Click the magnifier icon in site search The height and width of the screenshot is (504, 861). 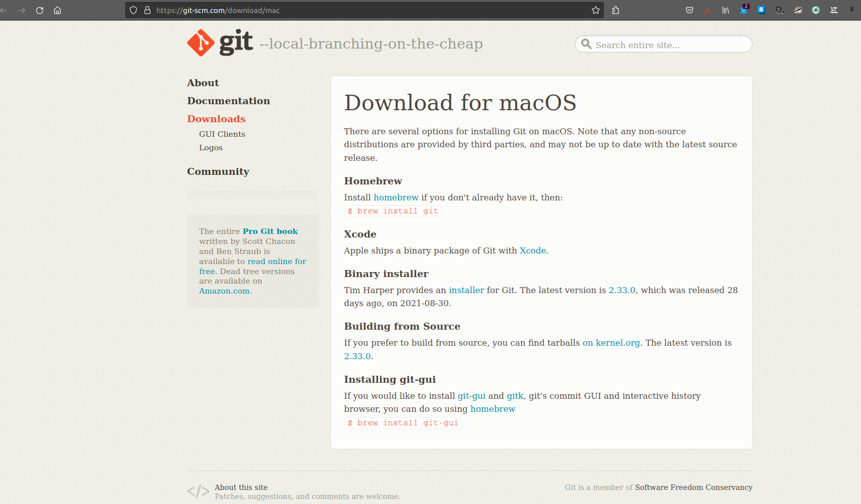pos(586,44)
